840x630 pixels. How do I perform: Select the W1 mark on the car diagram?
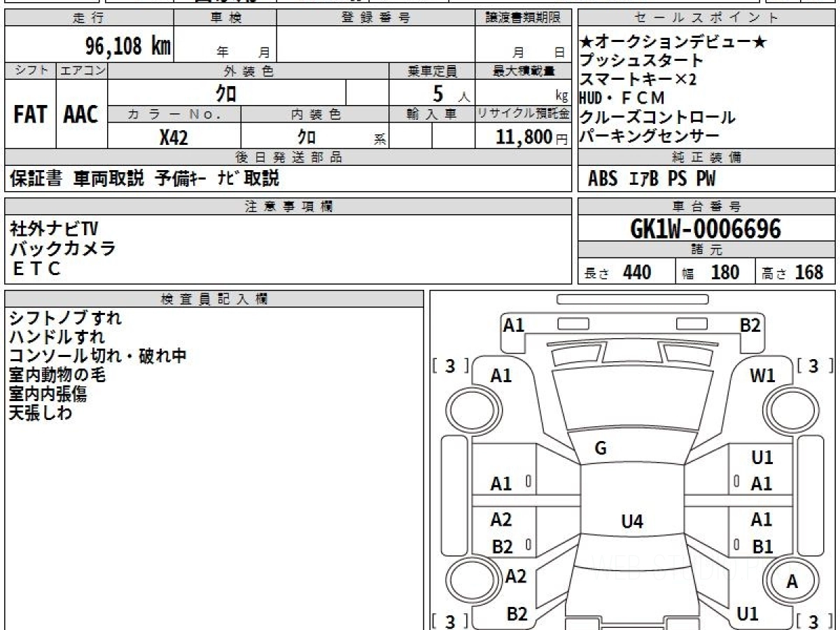point(762,376)
